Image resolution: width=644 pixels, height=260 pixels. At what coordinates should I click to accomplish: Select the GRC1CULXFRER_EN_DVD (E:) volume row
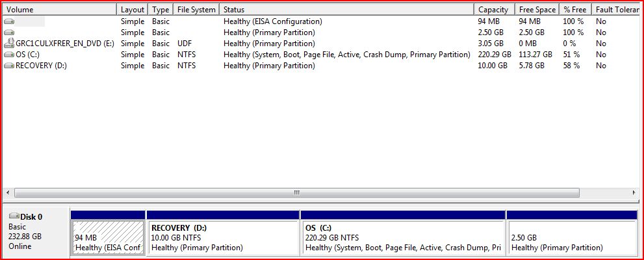point(322,43)
